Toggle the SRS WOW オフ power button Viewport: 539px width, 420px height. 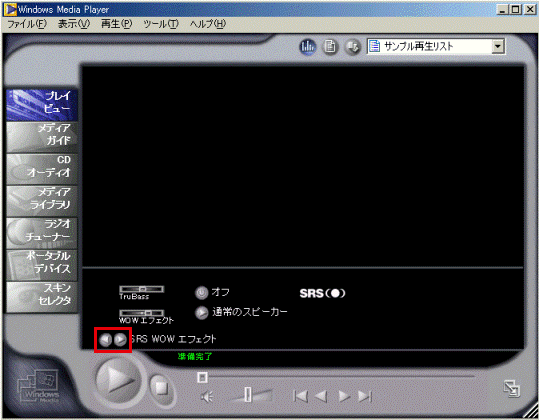pyautogui.click(x=201, y=293)
